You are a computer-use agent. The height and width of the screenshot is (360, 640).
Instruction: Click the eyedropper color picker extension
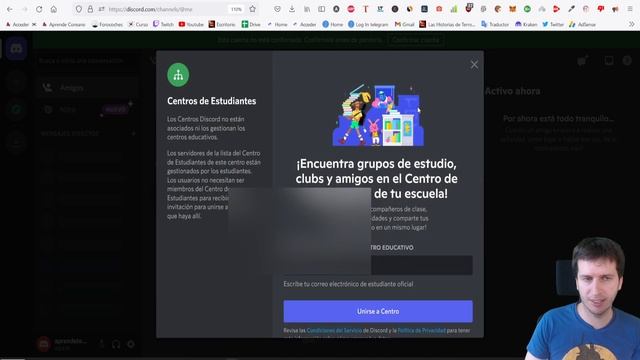pos(571,9)
